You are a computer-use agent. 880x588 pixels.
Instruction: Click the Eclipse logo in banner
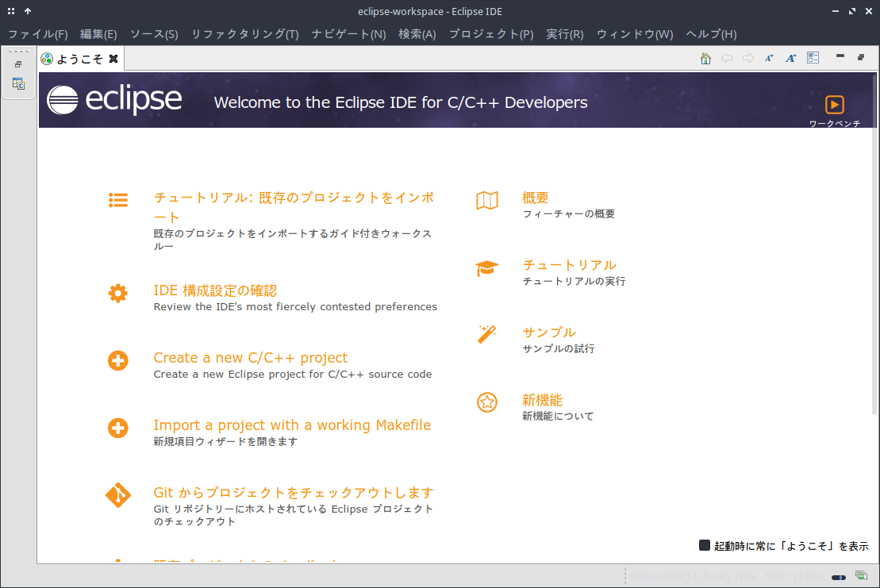114,100
